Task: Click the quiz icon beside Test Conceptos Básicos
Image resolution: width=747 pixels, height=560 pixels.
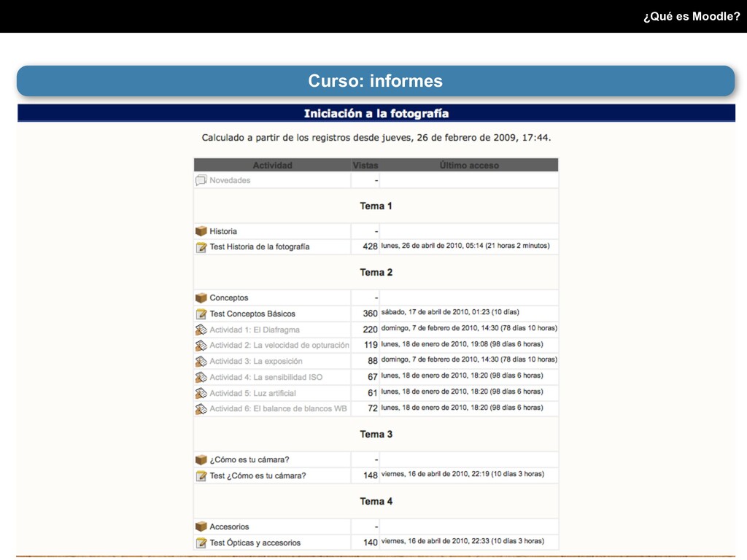Action: pos(201,314)
